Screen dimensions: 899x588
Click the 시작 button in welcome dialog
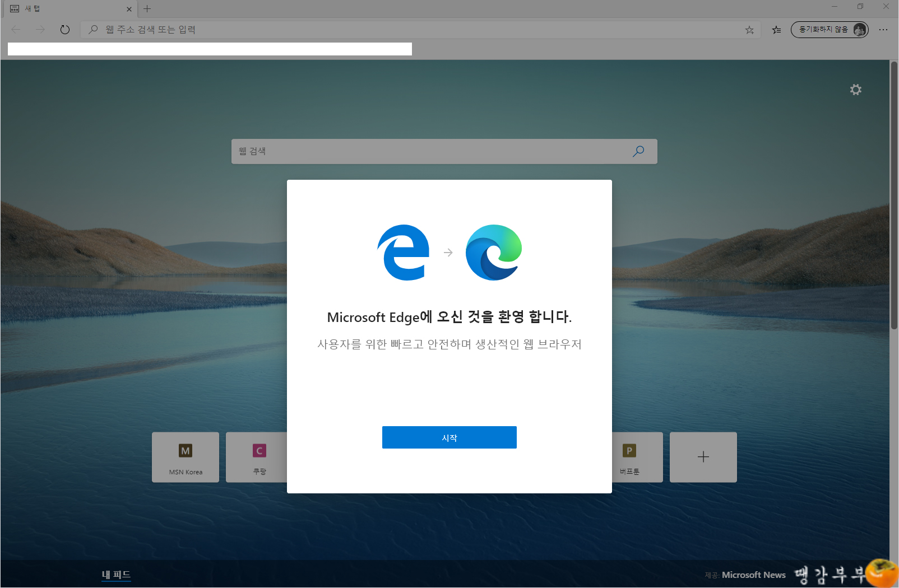(x=449, y=437)
